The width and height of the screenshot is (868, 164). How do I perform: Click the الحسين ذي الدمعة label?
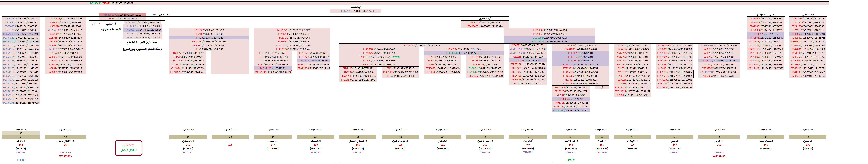(x=161, y=15)
